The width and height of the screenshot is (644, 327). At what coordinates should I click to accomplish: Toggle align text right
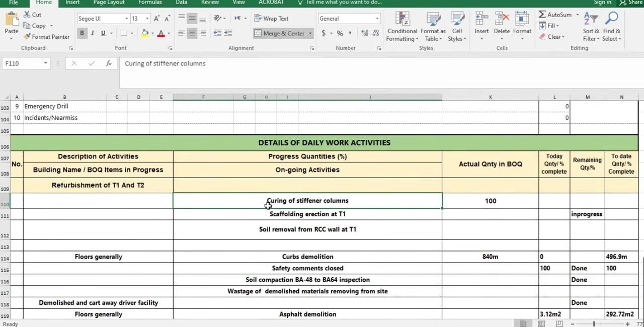202,33
